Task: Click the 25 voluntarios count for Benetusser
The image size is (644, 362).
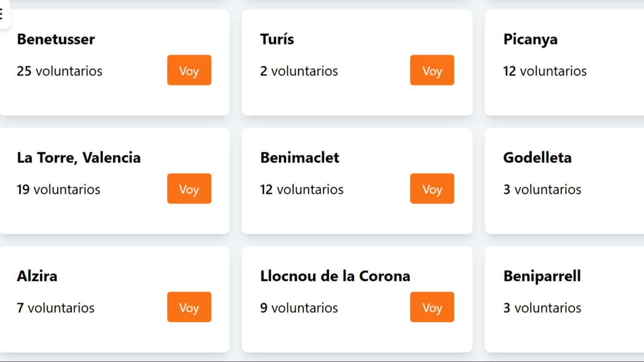Action: (59, 71)
